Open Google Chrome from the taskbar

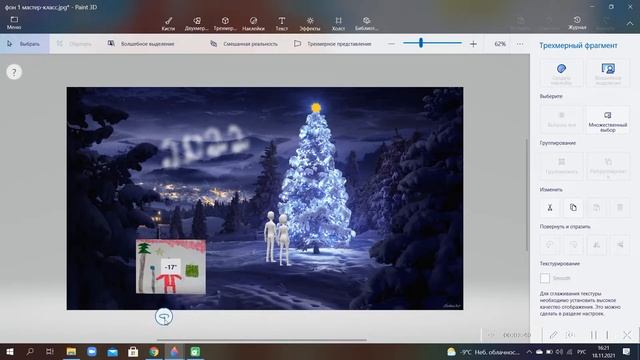[x=154, y=351]
